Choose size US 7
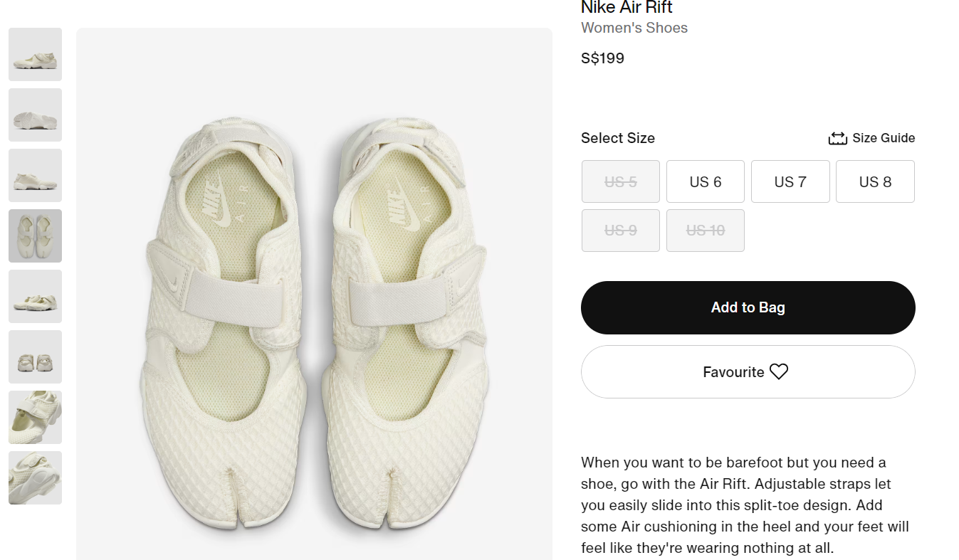The width and height of the screenshot is (959, 560). pyautogui.click(x=790, y=181)
